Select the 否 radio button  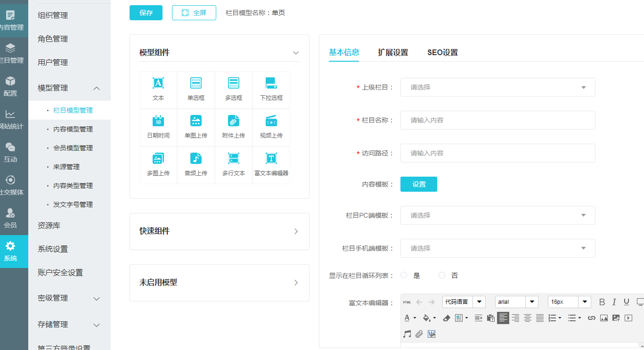pos(442,275)
